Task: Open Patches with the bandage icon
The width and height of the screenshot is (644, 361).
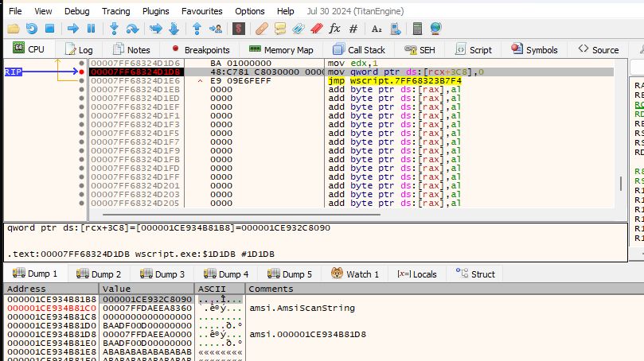Action: tap(262, 29)
